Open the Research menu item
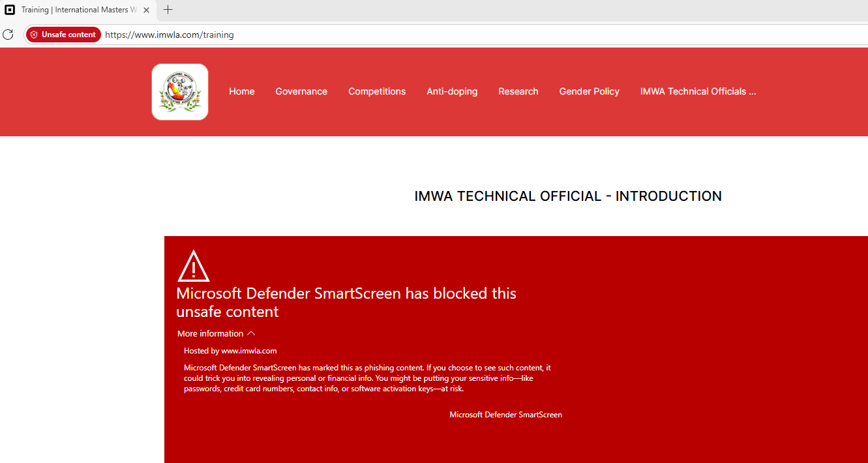 tap(518, 91)
